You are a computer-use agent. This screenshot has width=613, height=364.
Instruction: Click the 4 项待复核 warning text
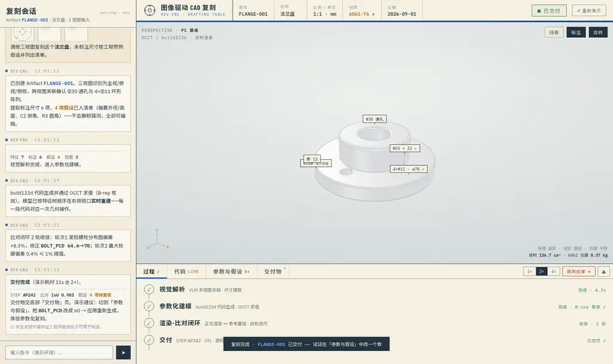(101, 295)
